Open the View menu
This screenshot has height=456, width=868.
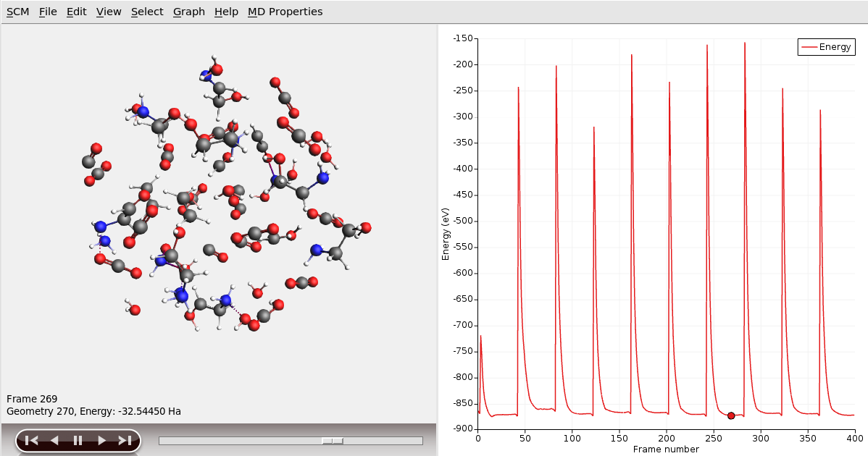pyautogui.click(x=109, y=12)
